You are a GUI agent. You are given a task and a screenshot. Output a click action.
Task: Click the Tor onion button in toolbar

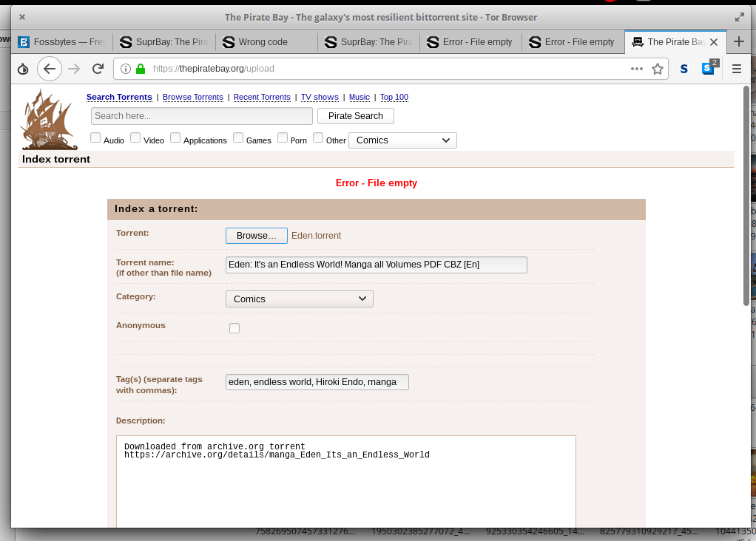[x=23, y=69]
